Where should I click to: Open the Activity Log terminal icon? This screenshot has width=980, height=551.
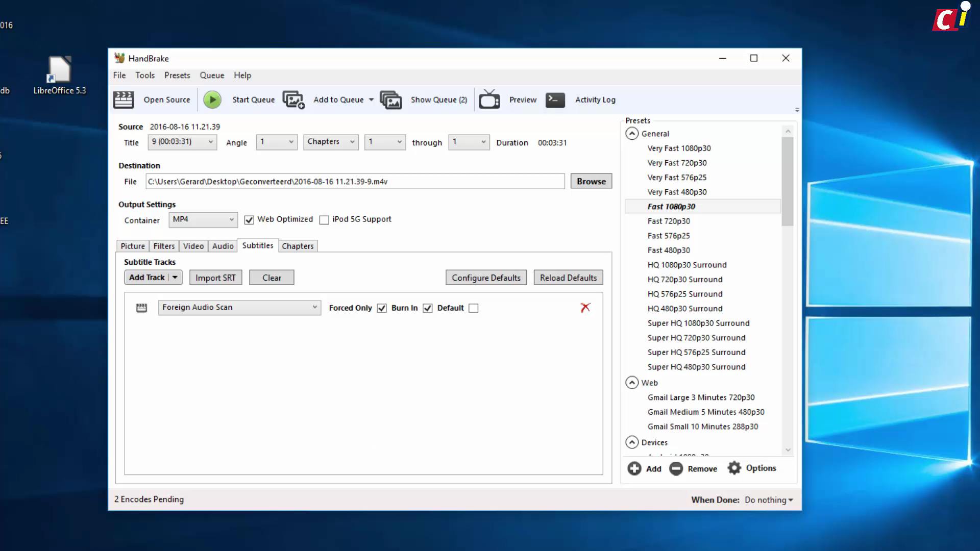point(555,100)
